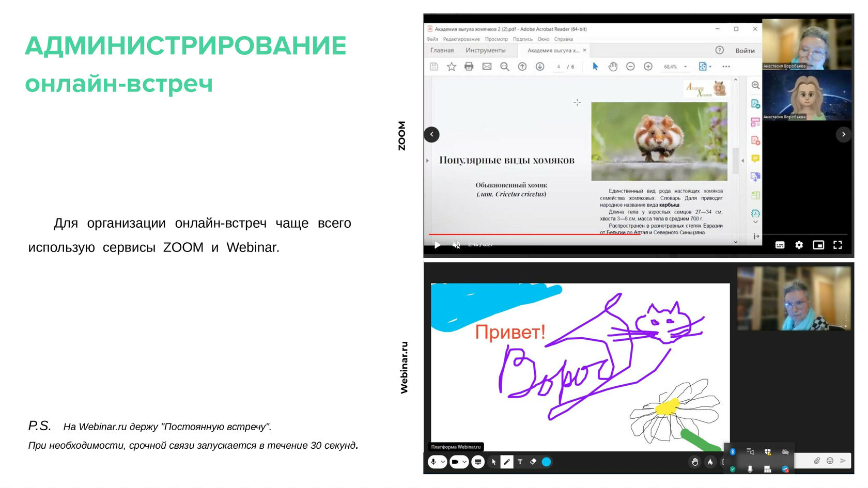868x488 pixels.
Task: Print the PDF using the printer icon
Action: 469,67
